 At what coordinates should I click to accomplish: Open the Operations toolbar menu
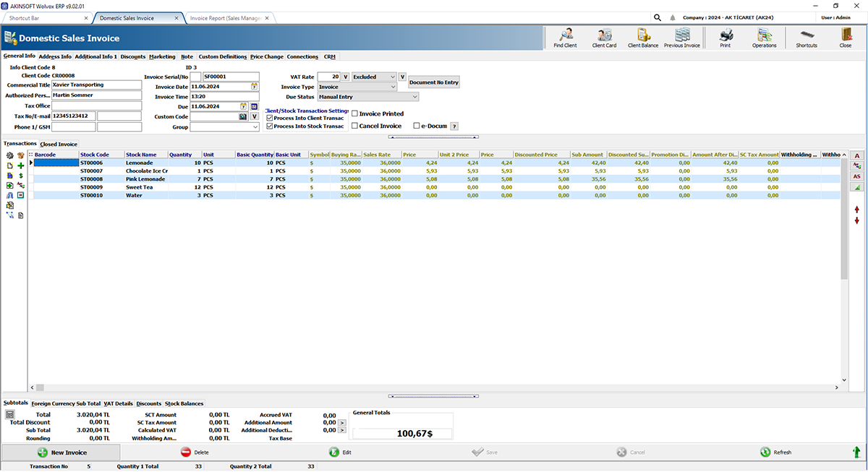pyautogui.click(x=764, y=38)
